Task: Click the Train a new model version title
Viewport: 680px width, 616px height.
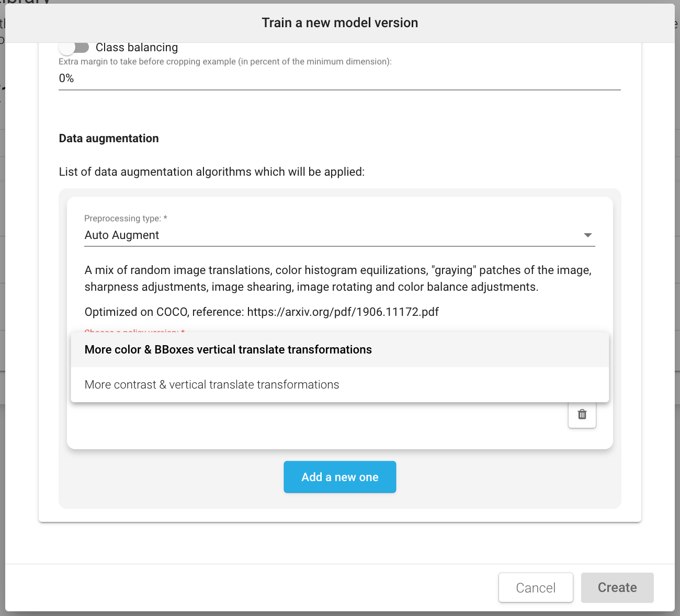Action: (340, 23)
